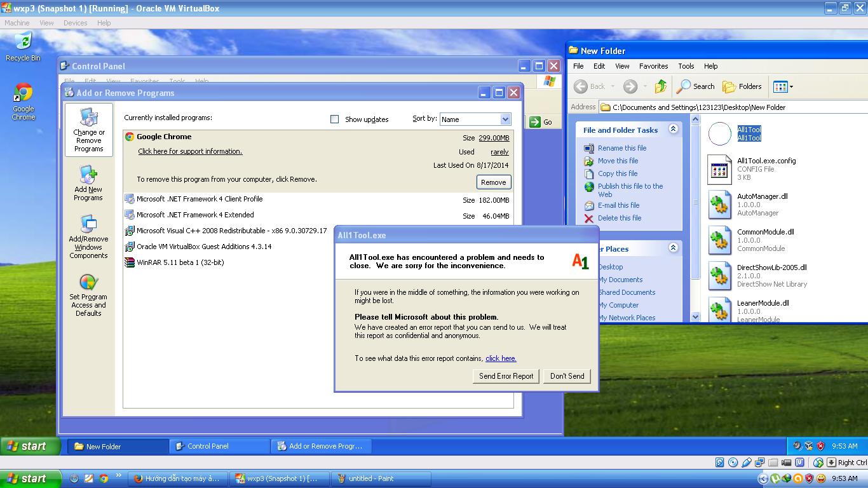Open 'My Computer' in Other Places
This screenshot has width=868, height=488.
[x=618, y=305]
